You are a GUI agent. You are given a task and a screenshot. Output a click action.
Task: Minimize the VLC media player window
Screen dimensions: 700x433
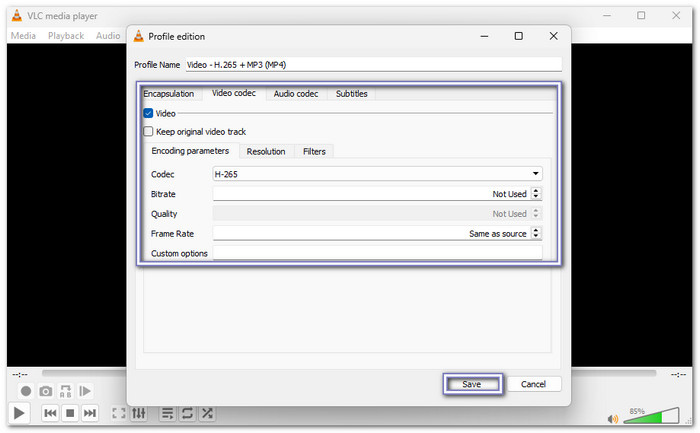coord(607,16)
